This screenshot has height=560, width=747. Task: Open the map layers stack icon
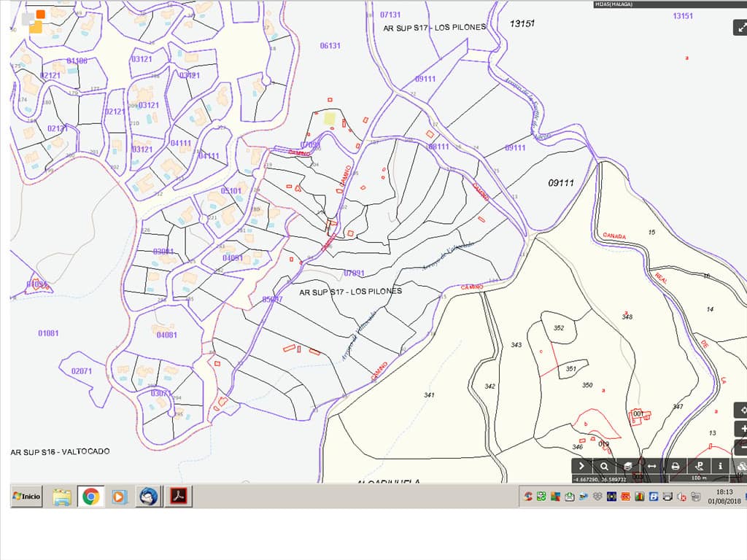coord(628,466)
